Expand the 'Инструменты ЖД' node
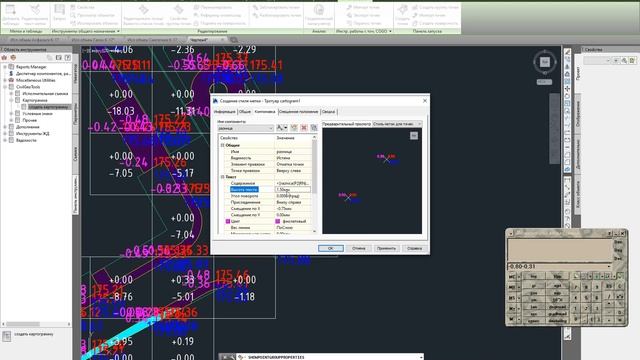 coord(5,133)
